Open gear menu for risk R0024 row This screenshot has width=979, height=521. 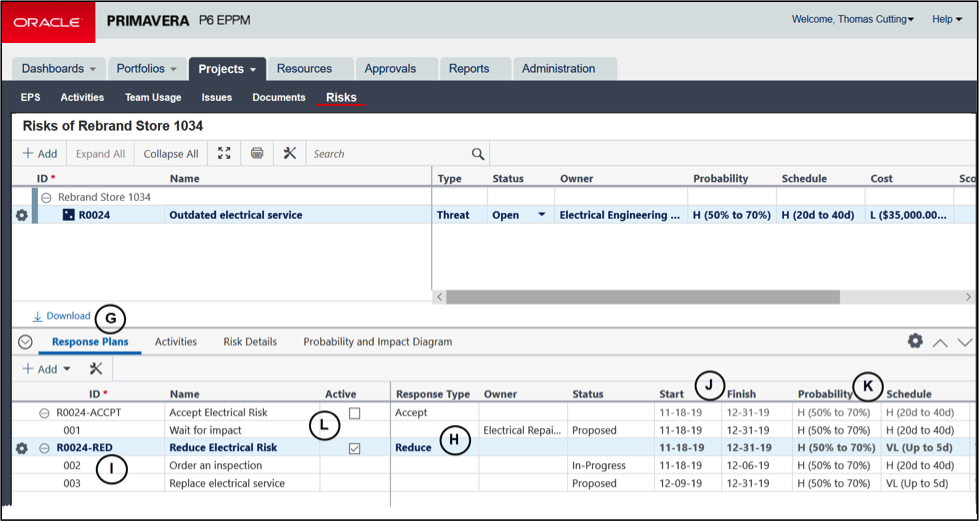coord(22,215)
